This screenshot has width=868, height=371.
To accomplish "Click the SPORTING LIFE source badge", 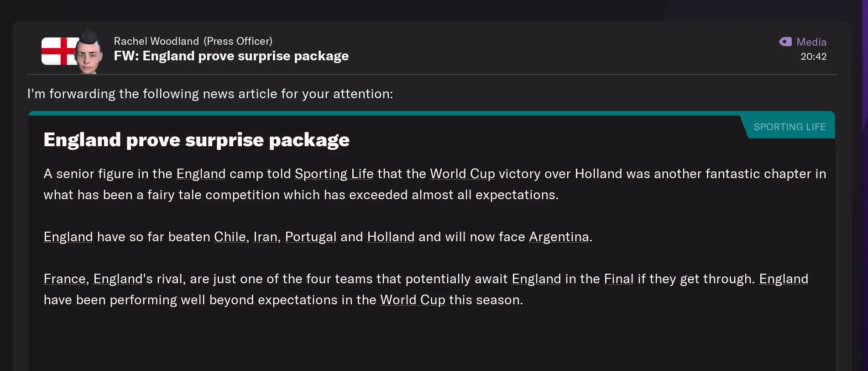I will (x=789, y=127).
